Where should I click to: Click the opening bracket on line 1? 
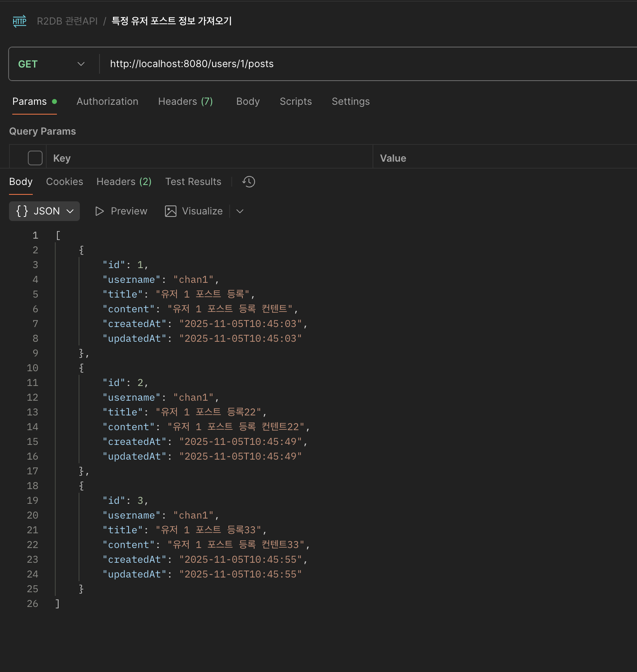[58, 235]
